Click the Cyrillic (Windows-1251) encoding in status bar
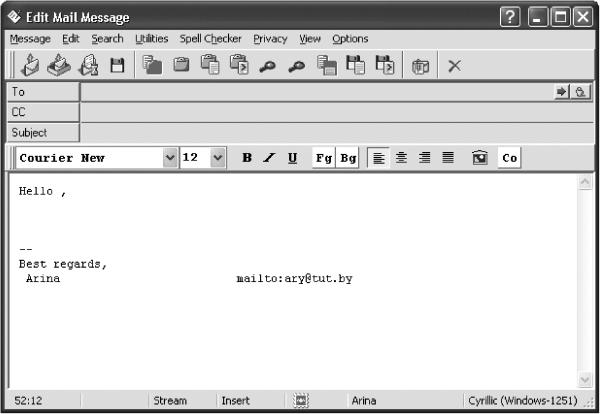This screenshot has width=600, height=414. click(523, 401)
